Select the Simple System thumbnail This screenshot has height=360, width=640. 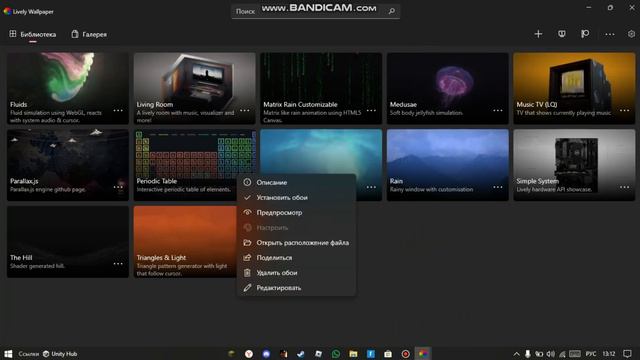[574, 165]
